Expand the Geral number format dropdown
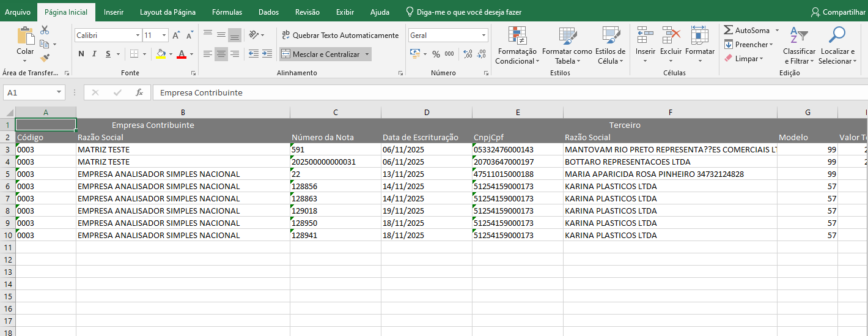Image resolution: width=868 pixels, height=336 pixels. [x=484, y=35]
